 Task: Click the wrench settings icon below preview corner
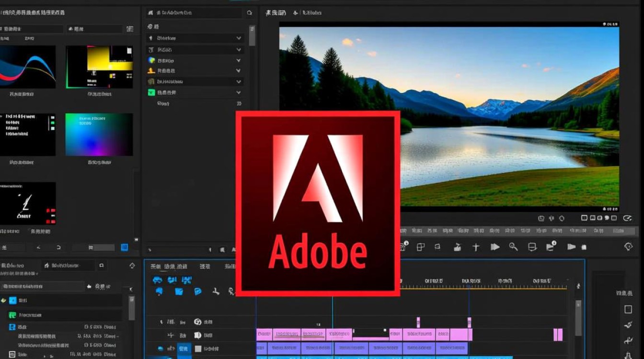point(627,218)
